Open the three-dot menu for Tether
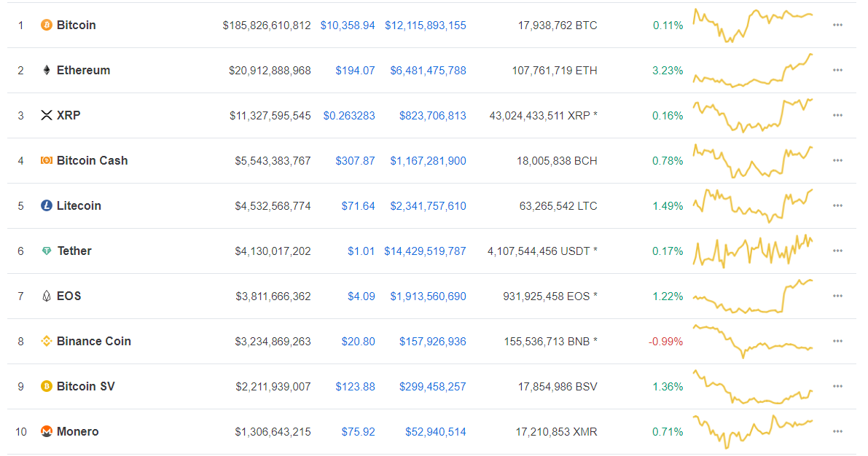 pos(837,251)
